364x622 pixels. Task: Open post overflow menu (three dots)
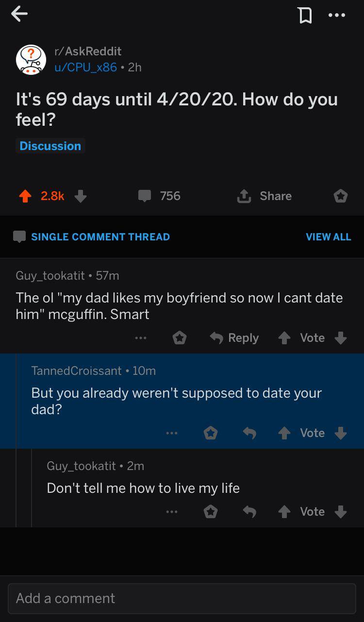tap(336, 16)
